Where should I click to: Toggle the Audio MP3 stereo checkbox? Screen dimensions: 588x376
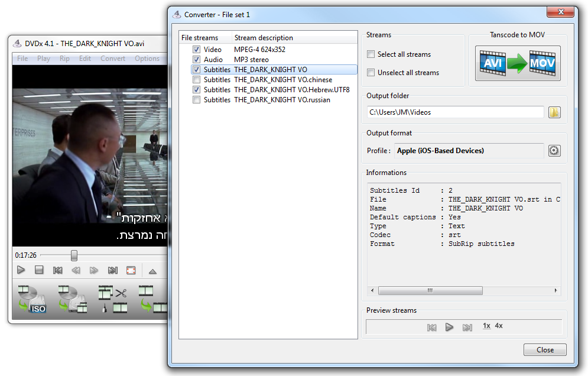pos(196,60)
